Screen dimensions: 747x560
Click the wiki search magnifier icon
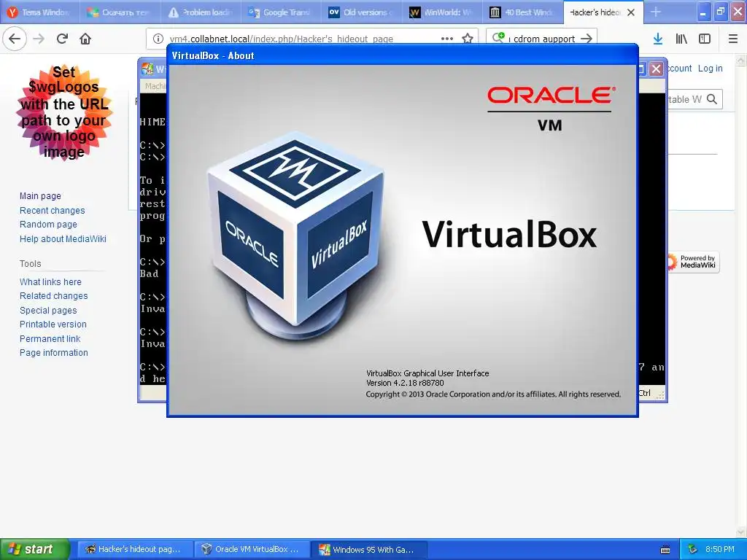coord(712,99)
